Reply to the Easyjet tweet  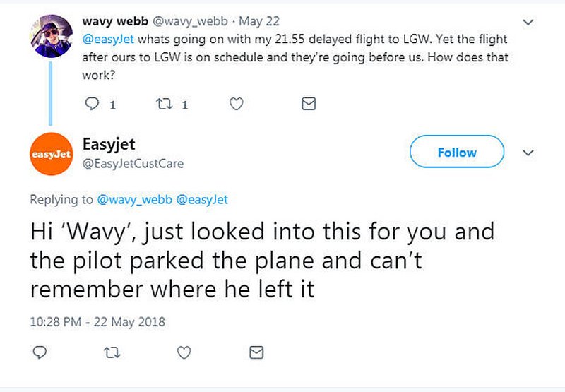click(40, 352)
